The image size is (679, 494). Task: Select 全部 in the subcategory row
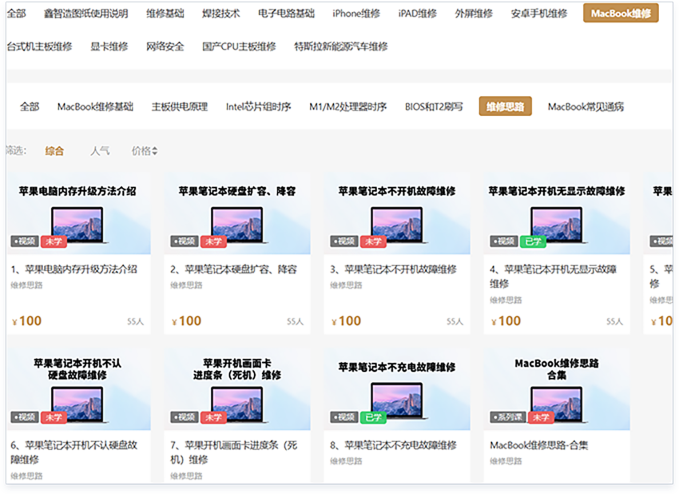(29, 107)
